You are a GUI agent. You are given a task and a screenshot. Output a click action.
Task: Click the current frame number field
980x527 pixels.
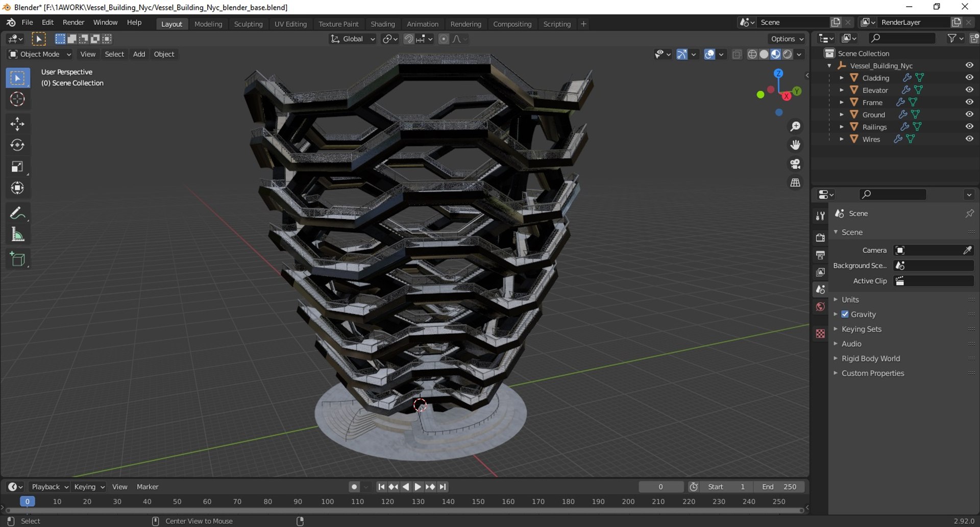(661, 487)
